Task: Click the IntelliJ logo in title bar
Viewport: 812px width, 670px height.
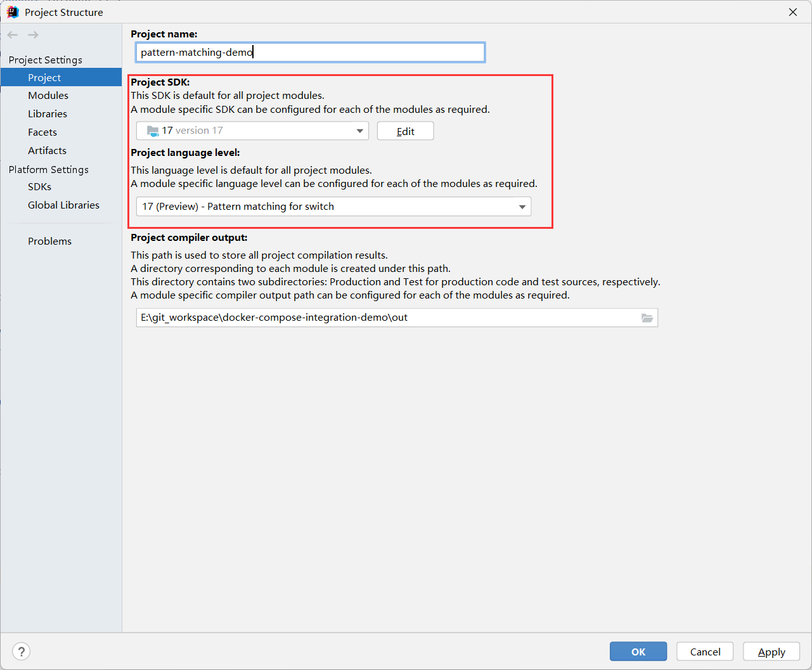Action: click(13, 12)
